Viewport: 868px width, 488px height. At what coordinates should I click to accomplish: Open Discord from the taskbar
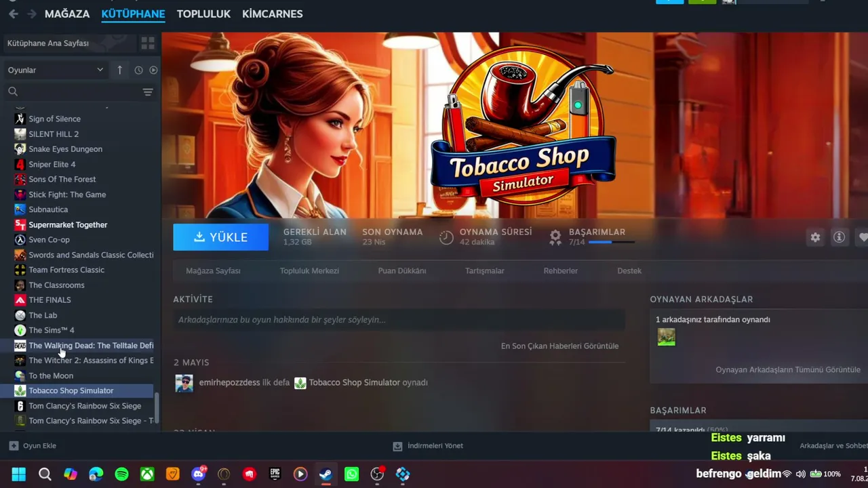click(199, 474)
